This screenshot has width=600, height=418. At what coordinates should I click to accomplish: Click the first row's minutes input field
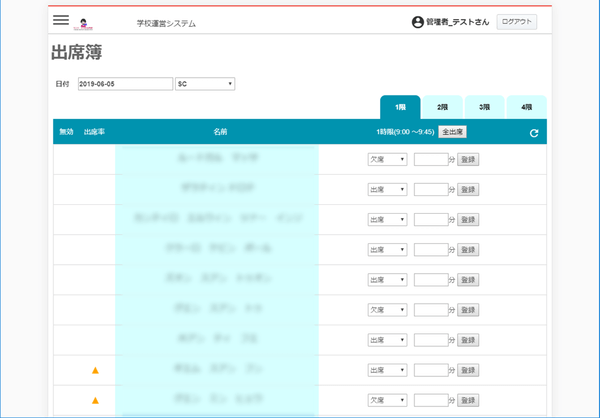[x=431, y=160]
